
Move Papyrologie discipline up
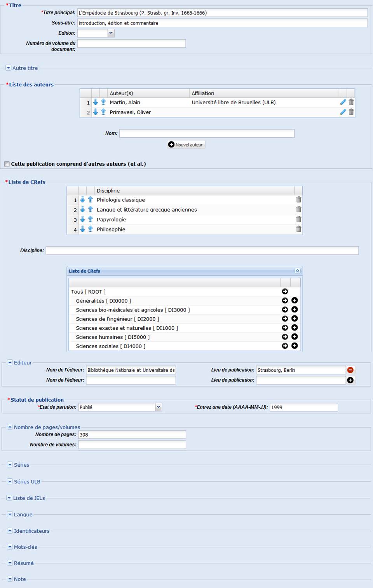(x=90, y=219)
